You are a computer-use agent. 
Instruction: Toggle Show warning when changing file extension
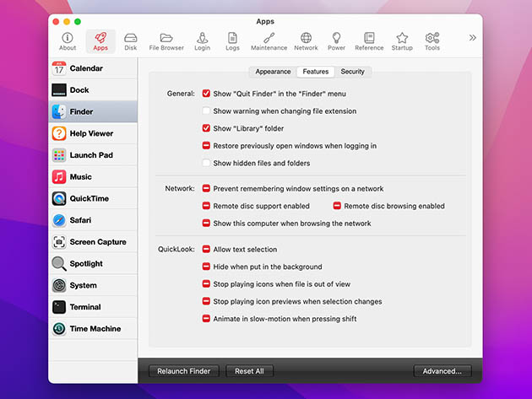(x=206, y=111)
